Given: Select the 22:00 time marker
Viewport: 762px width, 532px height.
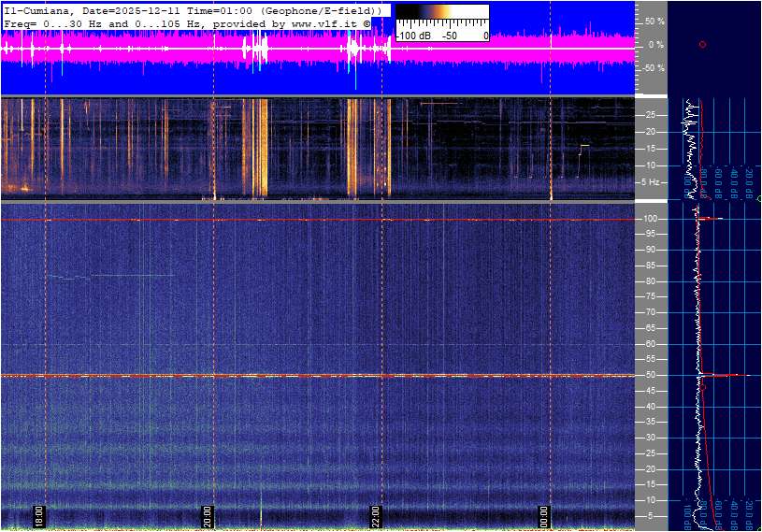Looking at the screenshot, I should tap(376, 516).
